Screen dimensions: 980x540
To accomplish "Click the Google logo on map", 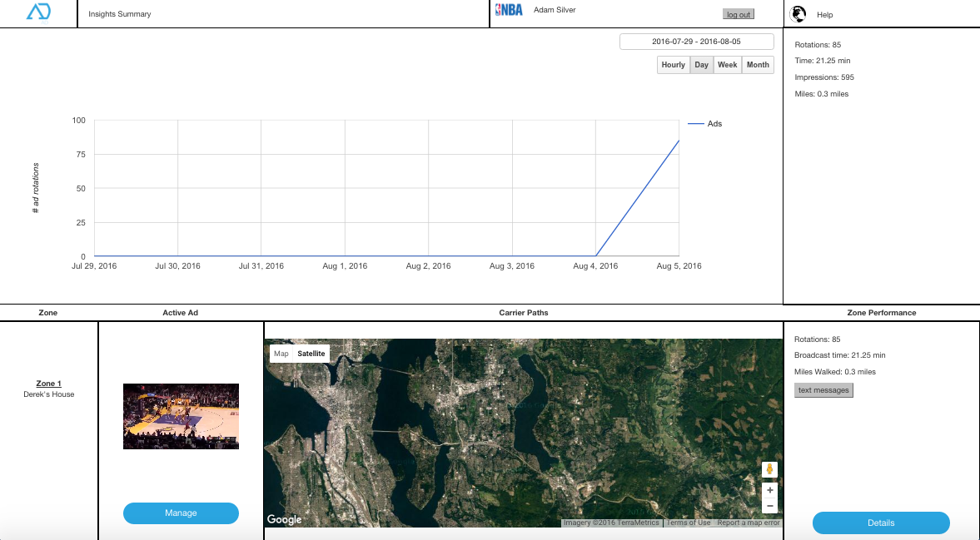I will click(285, 520).
